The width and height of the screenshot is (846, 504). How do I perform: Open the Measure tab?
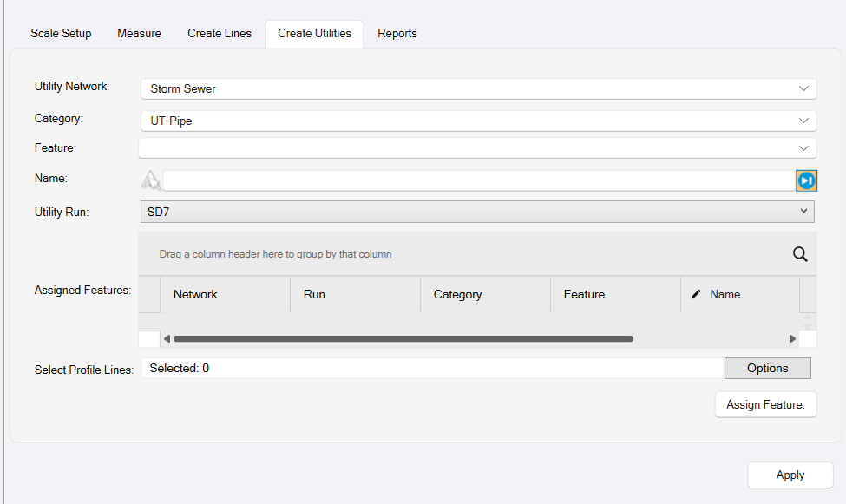(139, 34)
